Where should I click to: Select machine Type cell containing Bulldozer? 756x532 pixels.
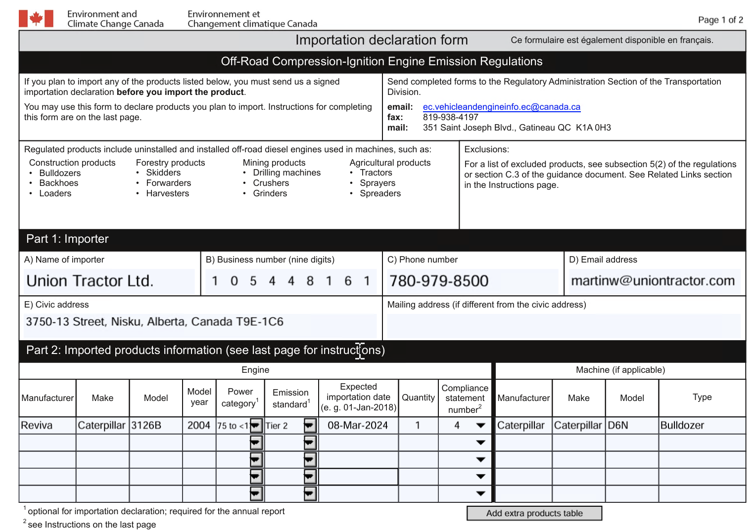tap(702, 426)
